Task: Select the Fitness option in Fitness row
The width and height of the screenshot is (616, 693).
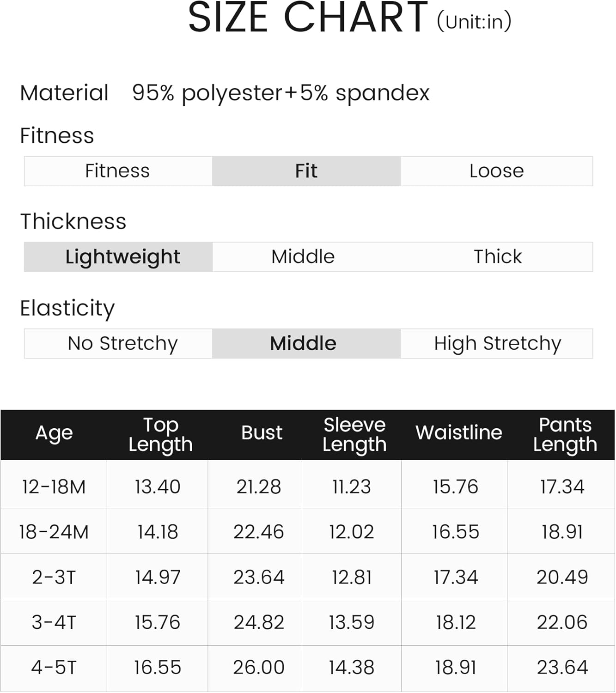Action: tap(117, 171)
